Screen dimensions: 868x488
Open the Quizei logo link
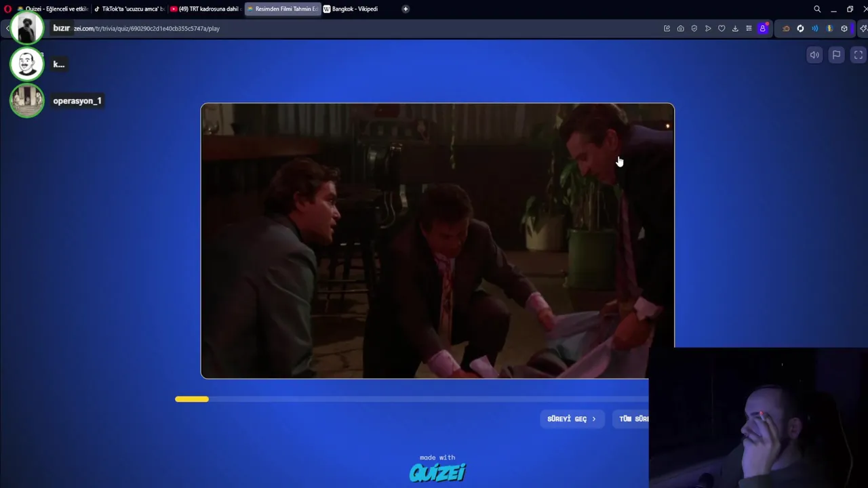(x=437, y=472)
